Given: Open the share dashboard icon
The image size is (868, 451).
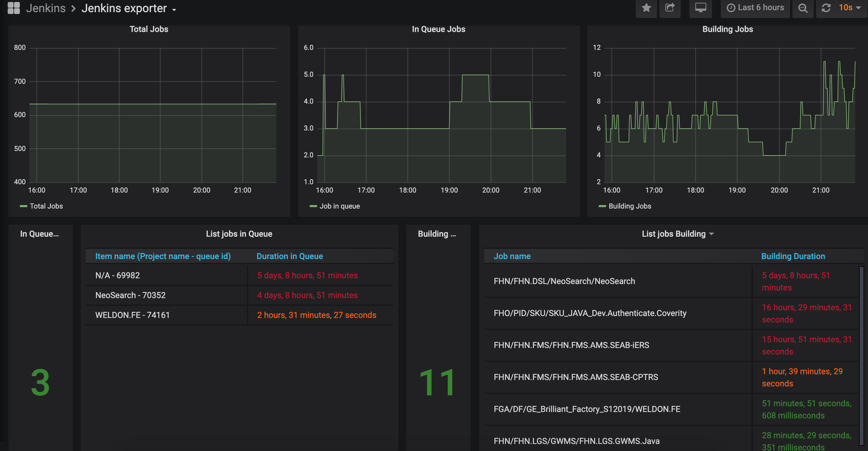Looking at the screenshot, I should (669, 8).
